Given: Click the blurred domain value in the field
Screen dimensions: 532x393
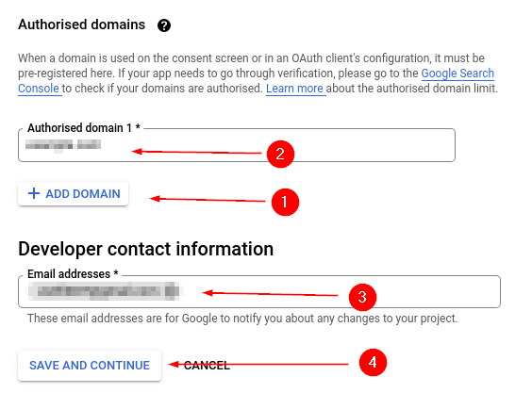Looking at the screenshot, I should click(x=63, y=146).
